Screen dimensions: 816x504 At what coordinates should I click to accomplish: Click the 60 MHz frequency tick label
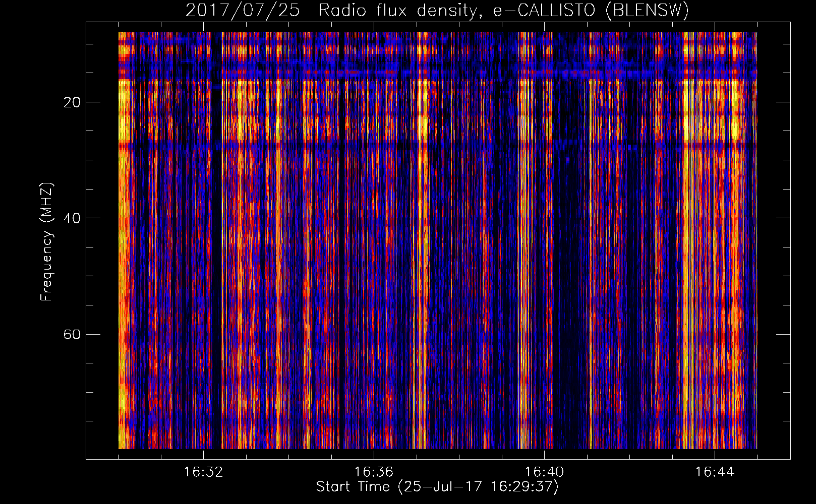coord(72,334)
